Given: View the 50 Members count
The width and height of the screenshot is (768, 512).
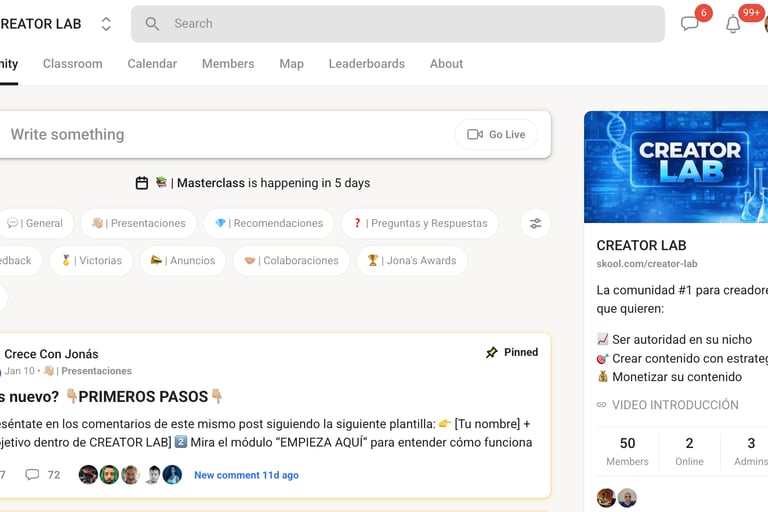Looking at the screenshot, I should tap(627, 451).
